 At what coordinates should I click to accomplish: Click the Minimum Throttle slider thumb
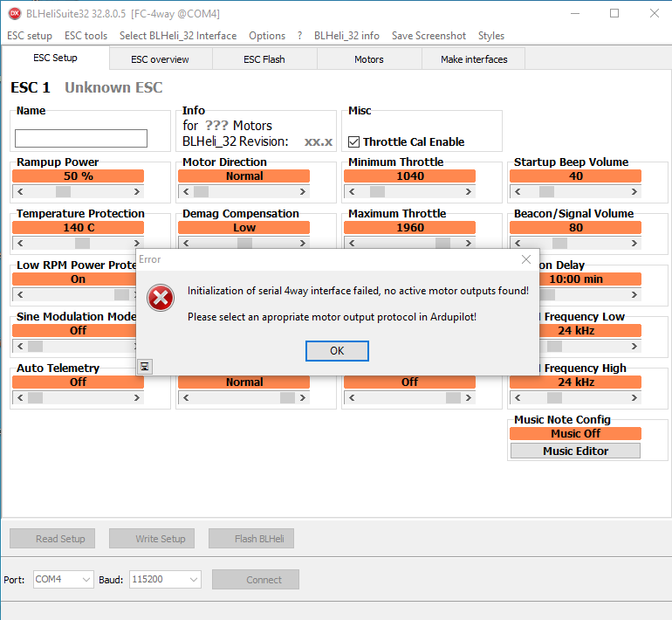(377, 191)
